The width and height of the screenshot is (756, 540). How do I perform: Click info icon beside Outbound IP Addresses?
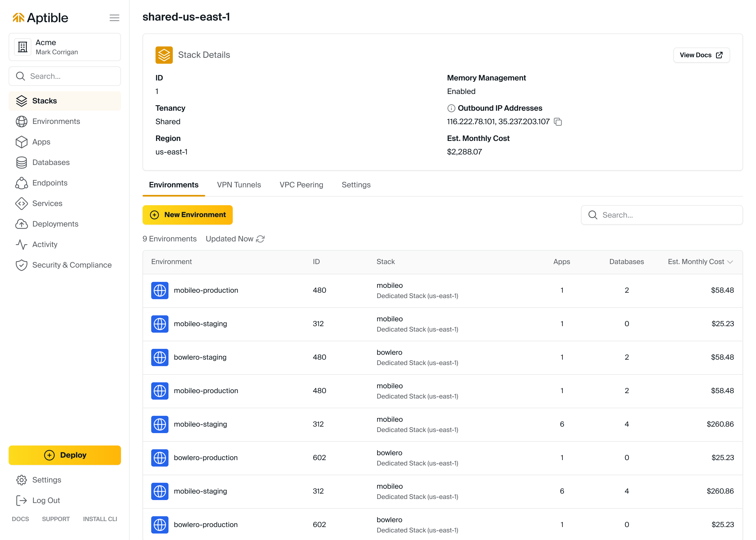point(451,108)
